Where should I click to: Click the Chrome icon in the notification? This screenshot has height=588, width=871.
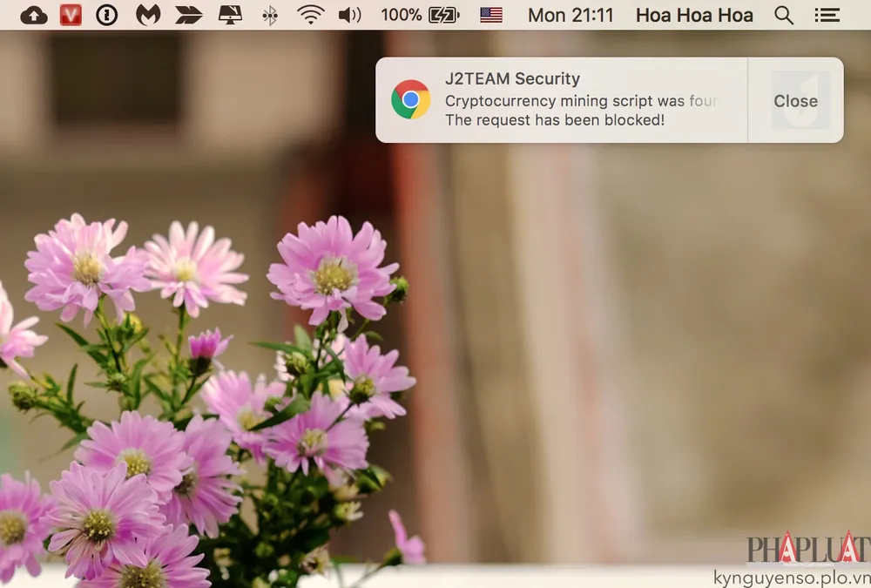pos(410,99)
